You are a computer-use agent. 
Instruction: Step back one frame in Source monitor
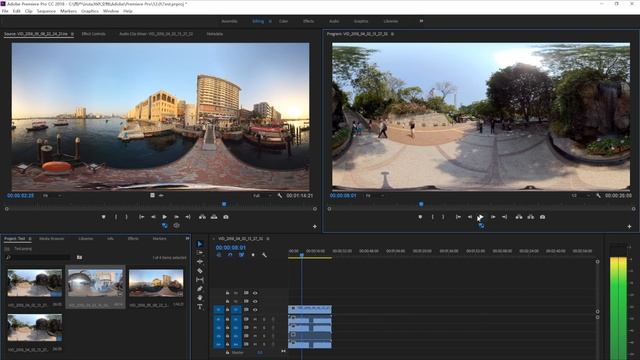[153, 217]
